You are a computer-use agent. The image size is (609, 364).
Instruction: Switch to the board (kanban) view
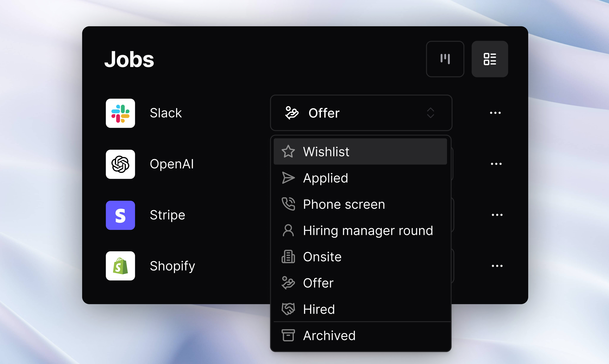pos(445,59)
